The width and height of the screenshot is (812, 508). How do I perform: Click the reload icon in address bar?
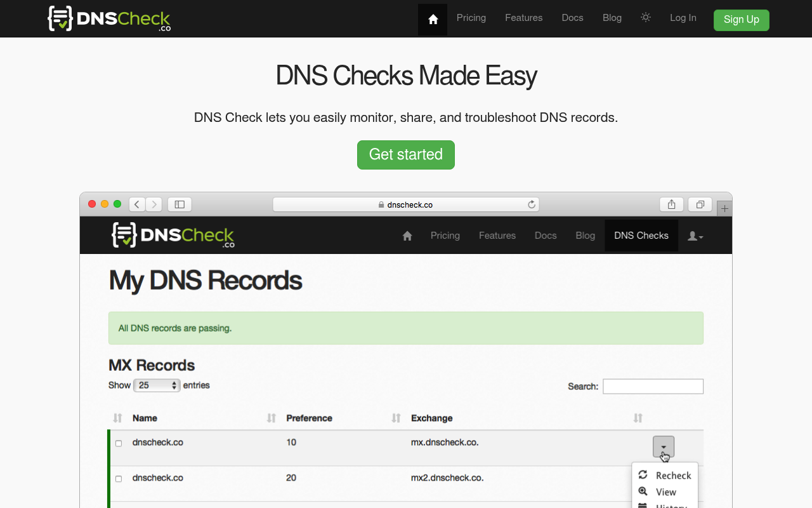pos(532,204)
